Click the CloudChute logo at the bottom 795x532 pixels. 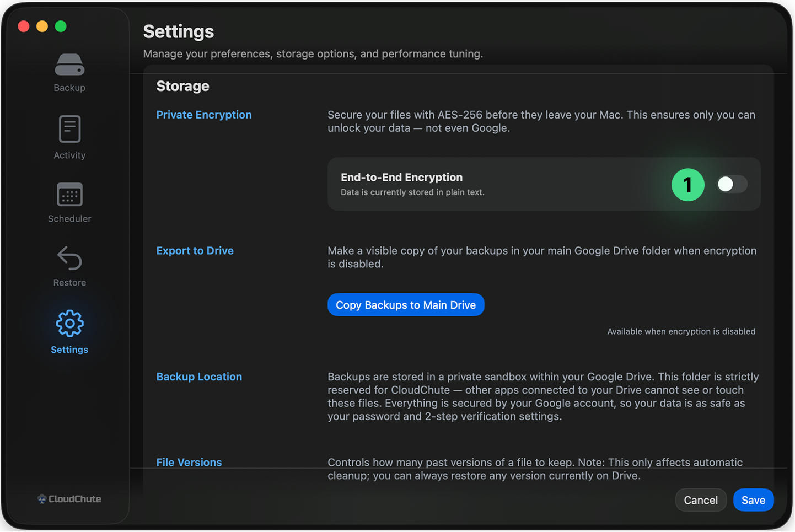69,499
